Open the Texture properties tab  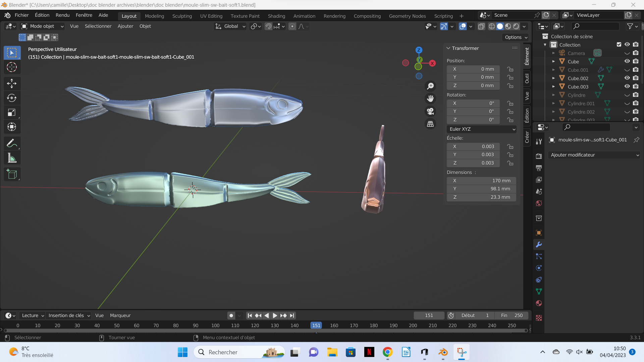[539, 318]
